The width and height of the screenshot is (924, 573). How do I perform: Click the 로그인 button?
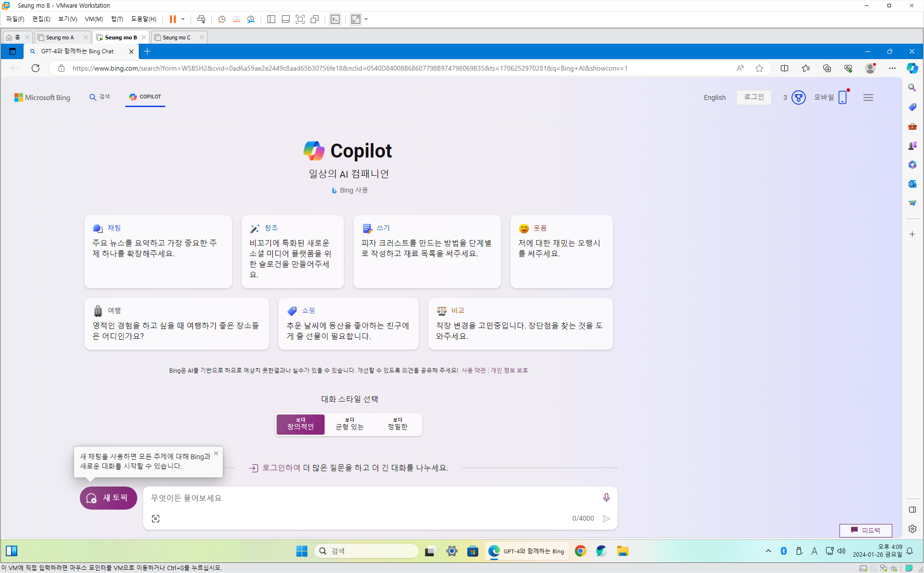754,97
